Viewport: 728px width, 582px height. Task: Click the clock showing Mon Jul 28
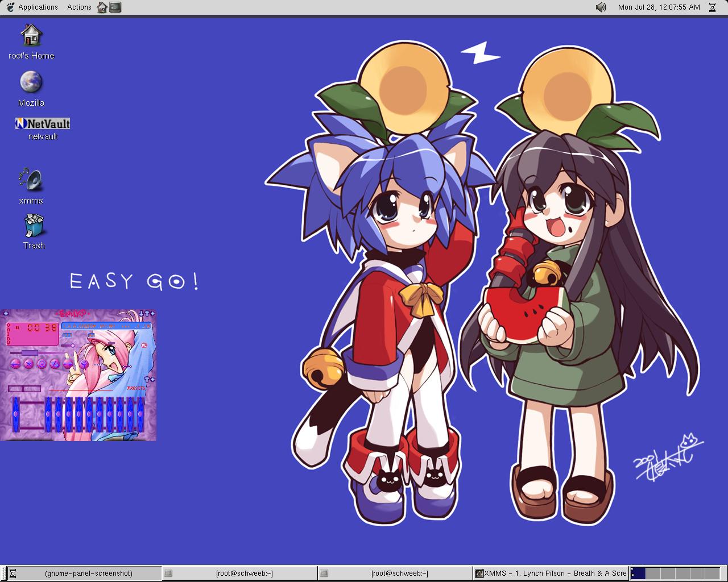[x=659, y=7]
